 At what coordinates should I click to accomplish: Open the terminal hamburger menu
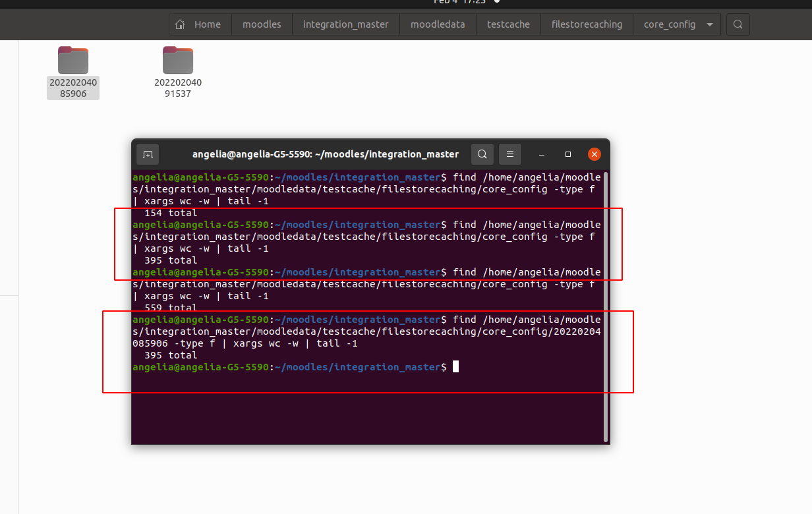pyautogui.click(x=510, y=154)
